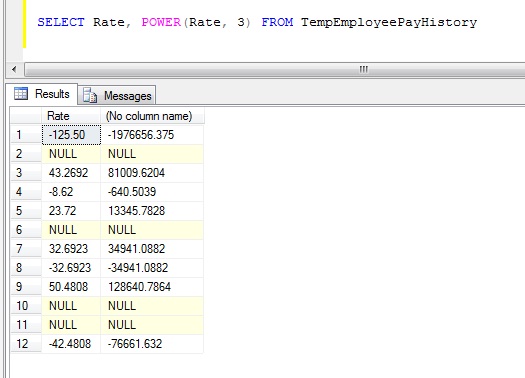Select the NULL result cell in row 6

(152, 230)
